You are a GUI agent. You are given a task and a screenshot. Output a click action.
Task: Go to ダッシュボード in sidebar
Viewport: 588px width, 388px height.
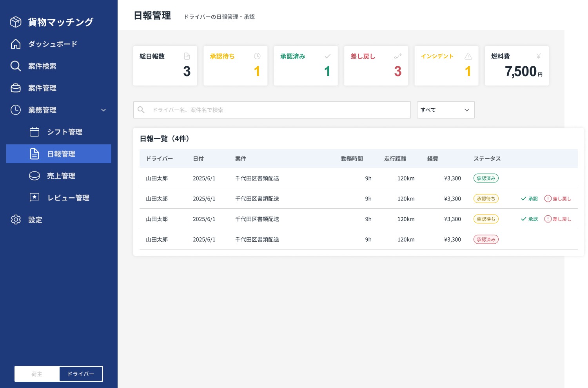click(53, 44)
